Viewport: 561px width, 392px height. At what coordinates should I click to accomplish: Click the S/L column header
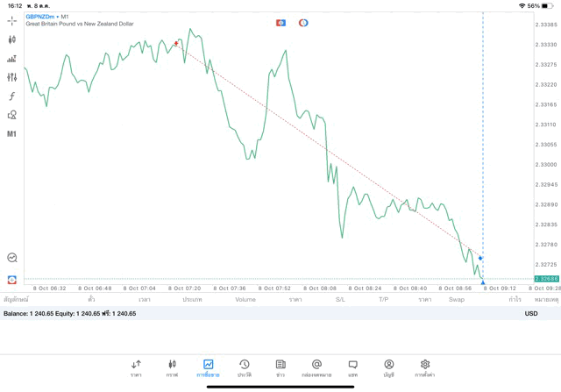point(340,299)
